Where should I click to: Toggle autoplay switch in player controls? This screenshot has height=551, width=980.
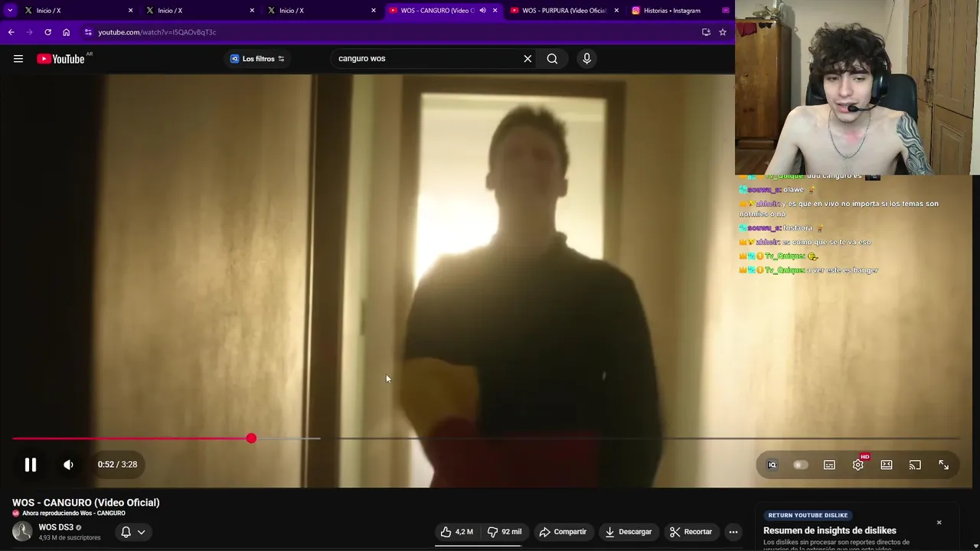click(800, 465)
